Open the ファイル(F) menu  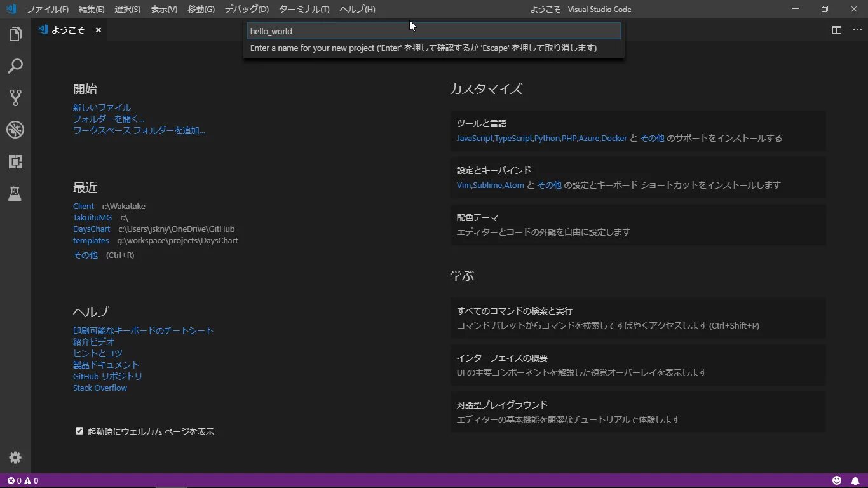tap(48, 9)
